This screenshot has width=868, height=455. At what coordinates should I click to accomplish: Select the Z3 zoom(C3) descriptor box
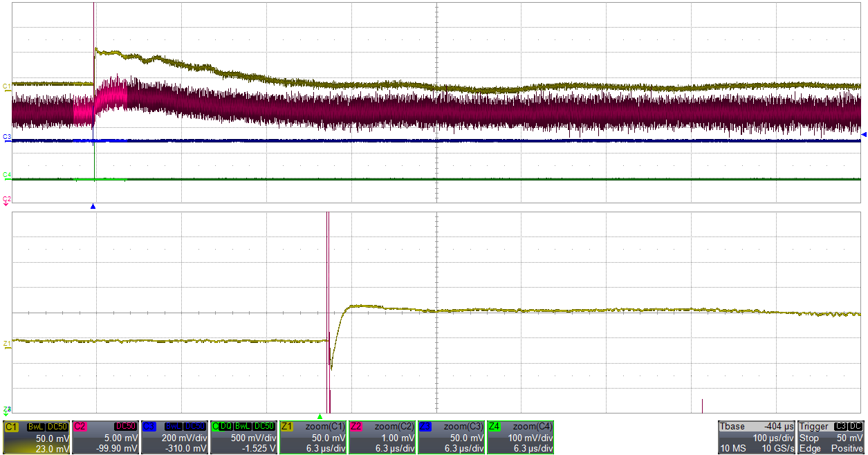tap(452, 437)
